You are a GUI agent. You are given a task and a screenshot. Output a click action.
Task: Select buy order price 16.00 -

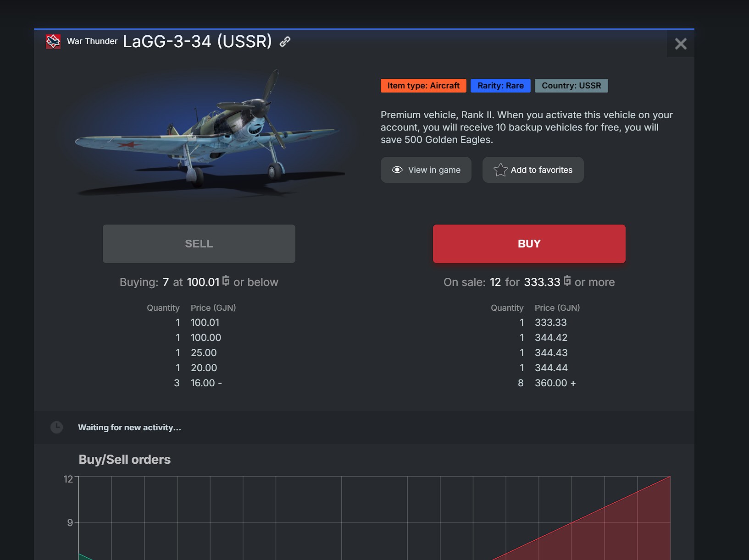point(206,383)
